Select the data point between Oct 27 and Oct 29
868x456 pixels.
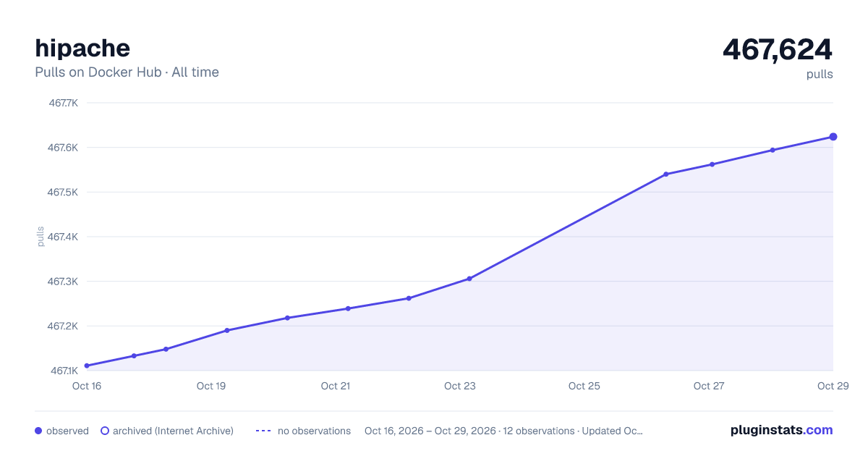(x=773, y=150)
